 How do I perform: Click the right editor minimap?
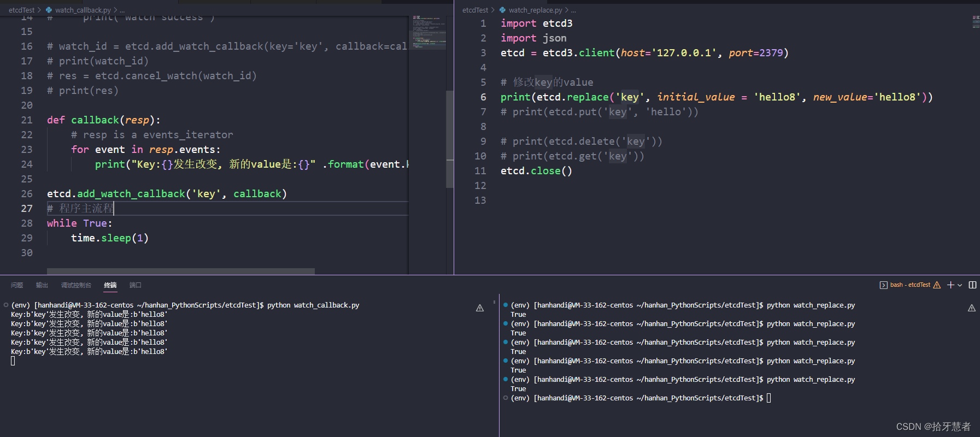[976, 22]
